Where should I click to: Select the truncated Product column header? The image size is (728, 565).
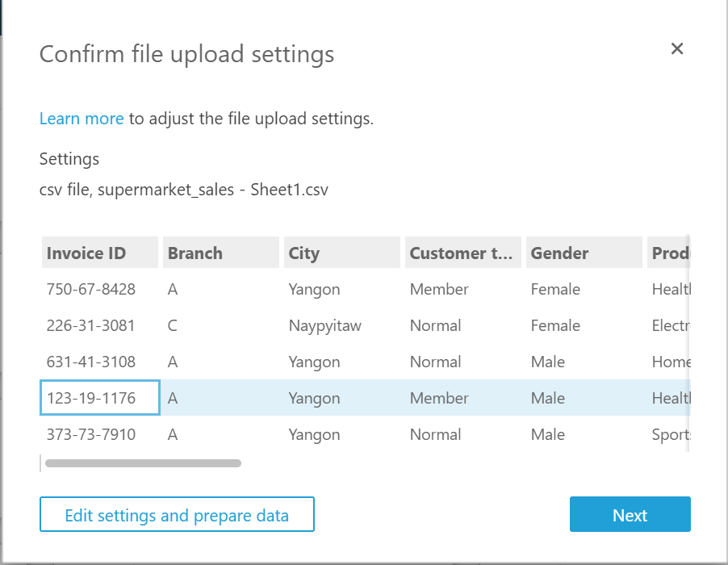pos(674,252)
